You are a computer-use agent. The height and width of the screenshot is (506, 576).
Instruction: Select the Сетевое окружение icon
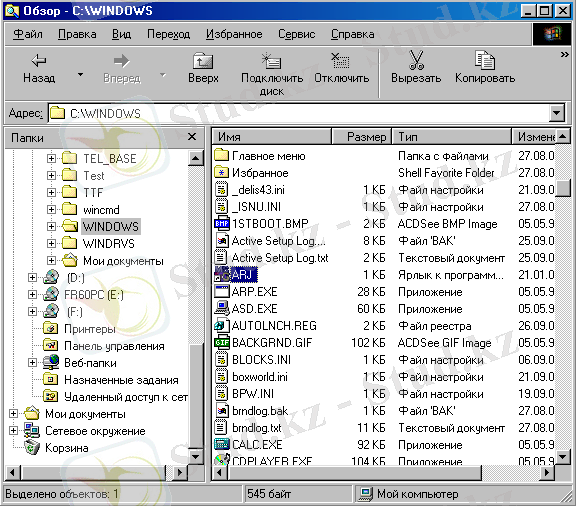[x=32, y=430]
